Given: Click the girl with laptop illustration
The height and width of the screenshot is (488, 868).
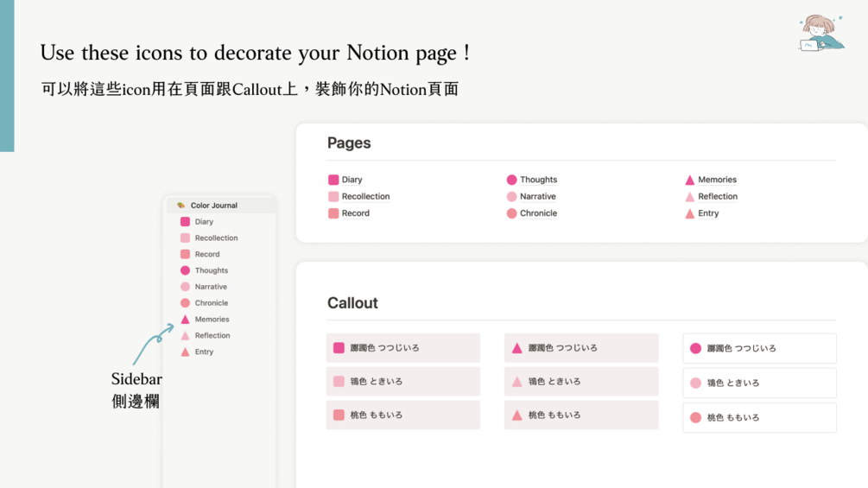Looking at the screenshot, I should 821,33.
